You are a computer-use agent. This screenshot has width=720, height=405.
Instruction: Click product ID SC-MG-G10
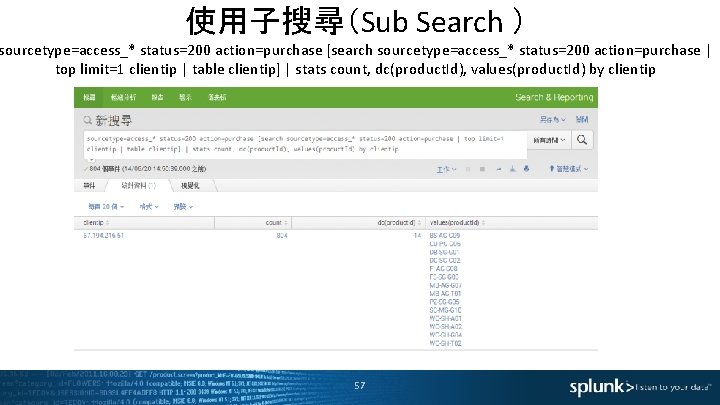click(445, 310)
